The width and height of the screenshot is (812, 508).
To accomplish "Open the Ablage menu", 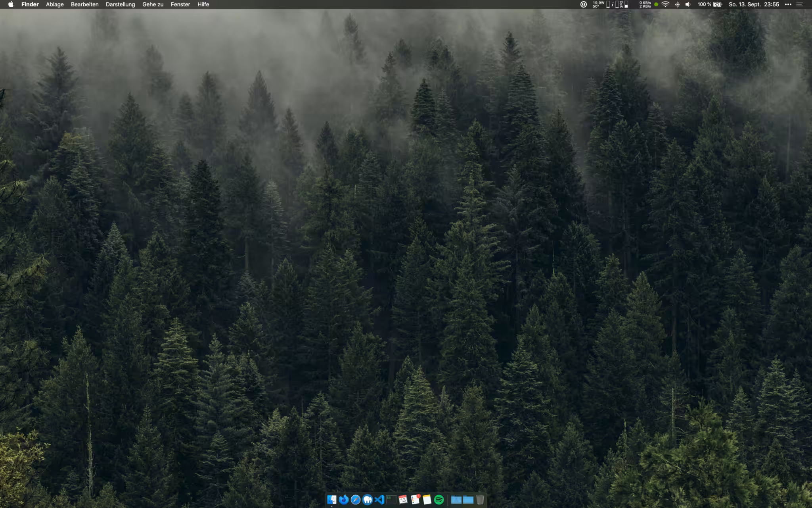I will [x=55, y=4].
